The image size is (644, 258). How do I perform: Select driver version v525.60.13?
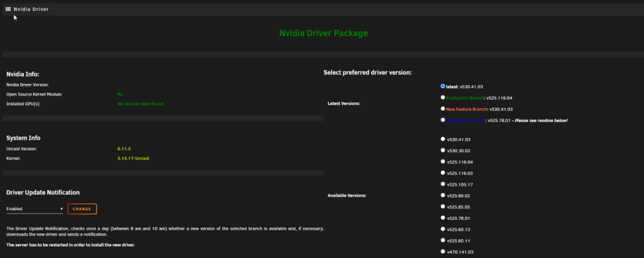(443, 229)
